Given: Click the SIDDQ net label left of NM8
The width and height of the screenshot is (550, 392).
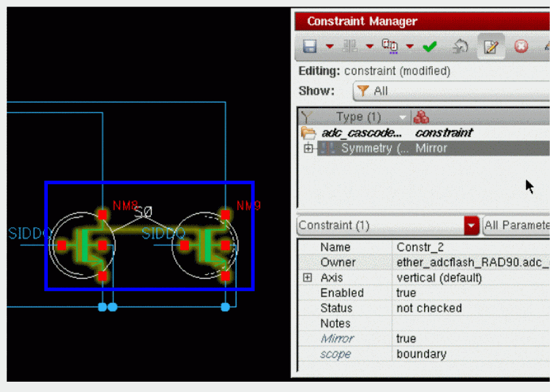Looking at the screenshot, I should 30,233.
